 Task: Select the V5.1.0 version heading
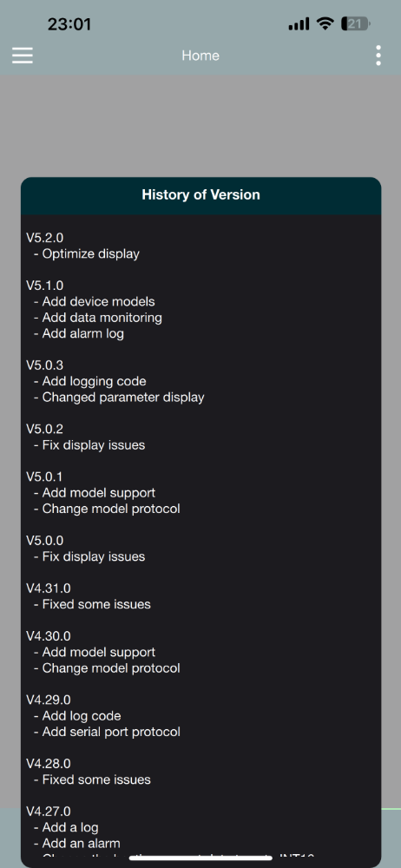click(45, 286)
